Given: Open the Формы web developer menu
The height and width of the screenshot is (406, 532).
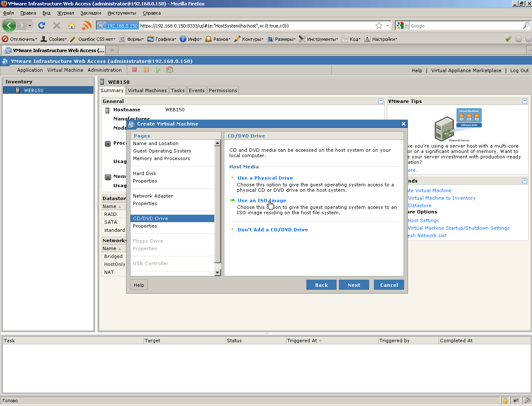Looking at the screenshot, I should pyautogui.click(x=131, y=39).
